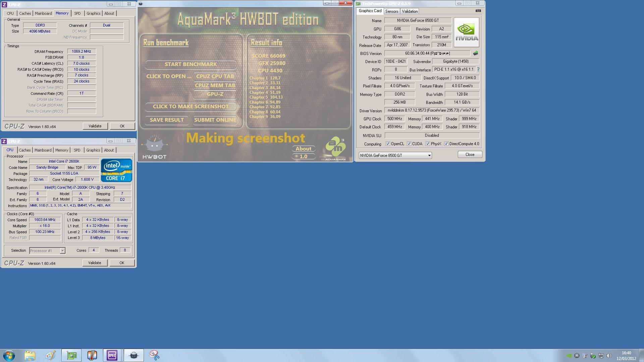Click the round gauge tray icon

pos(577,356)
